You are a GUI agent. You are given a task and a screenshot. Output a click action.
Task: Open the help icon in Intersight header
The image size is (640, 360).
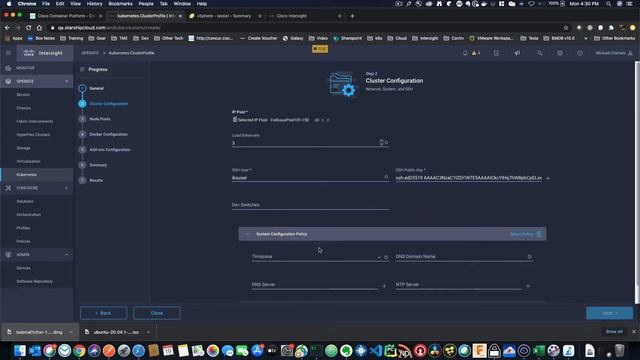(580, 53)
